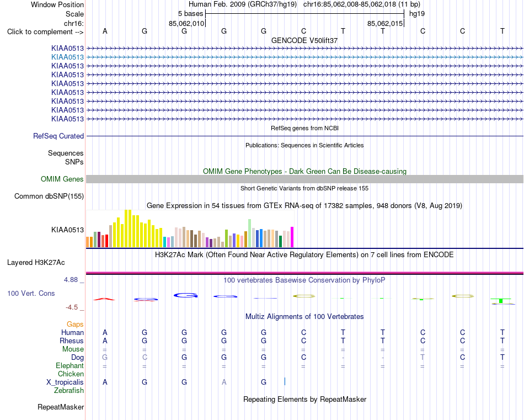
Task: Click 'Publications: Sequences in Scientific Articles' title
Action: (x=304, y=145)
